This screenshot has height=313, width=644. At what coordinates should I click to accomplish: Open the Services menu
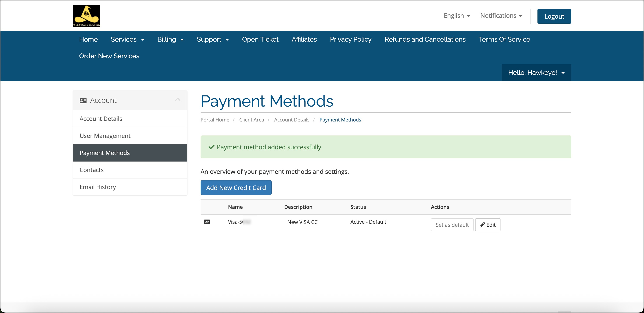[127, 39]
